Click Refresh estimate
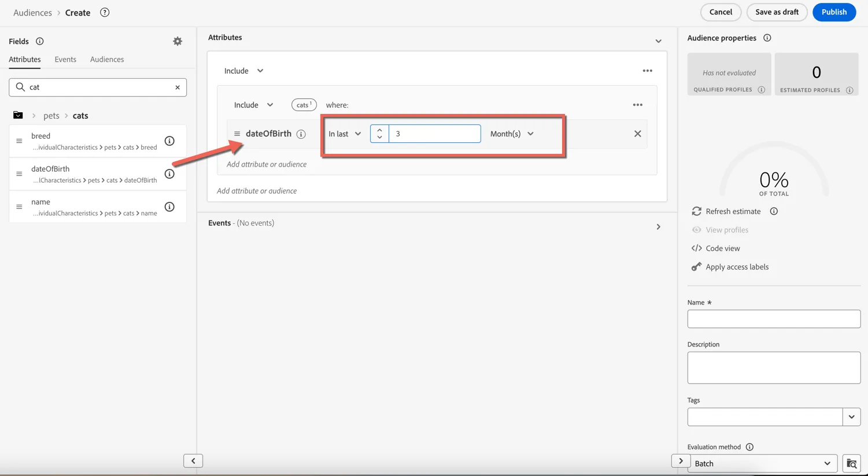Image resolution: width=868 pixels, height=476 pixels. [726, 211]
